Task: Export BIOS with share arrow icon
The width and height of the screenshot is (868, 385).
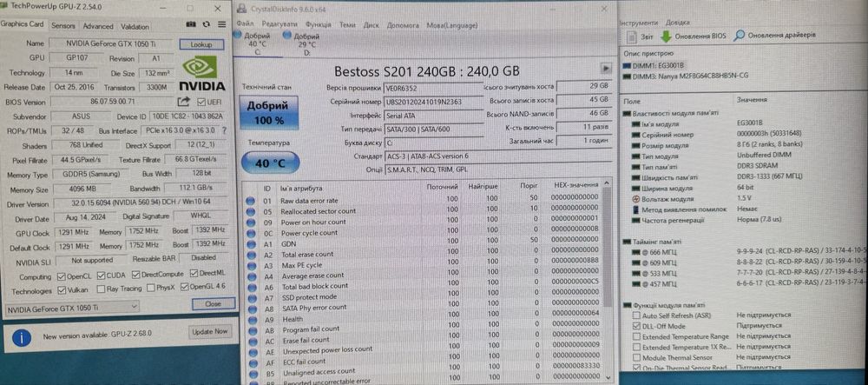Action: pyautogui.click(x=183, y=102)
